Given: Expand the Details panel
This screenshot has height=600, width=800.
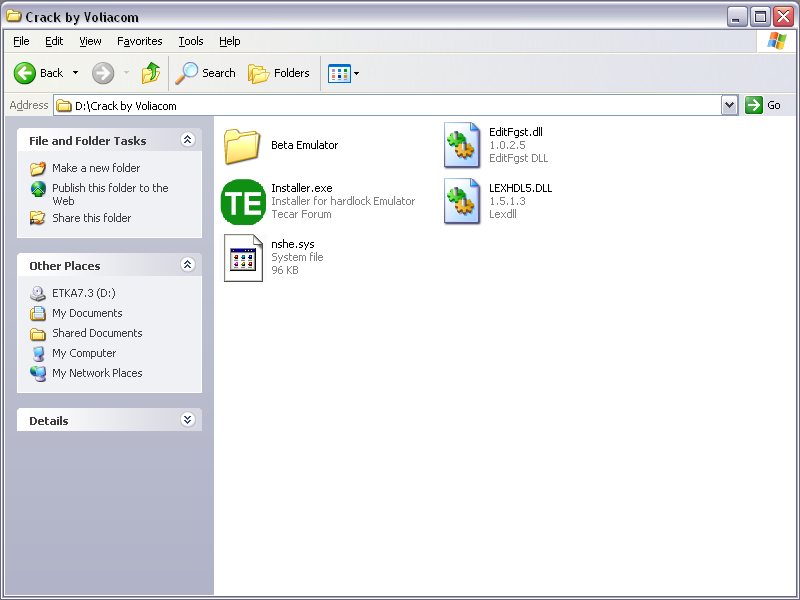Looking at the screenshot, I should coord(187,420).
